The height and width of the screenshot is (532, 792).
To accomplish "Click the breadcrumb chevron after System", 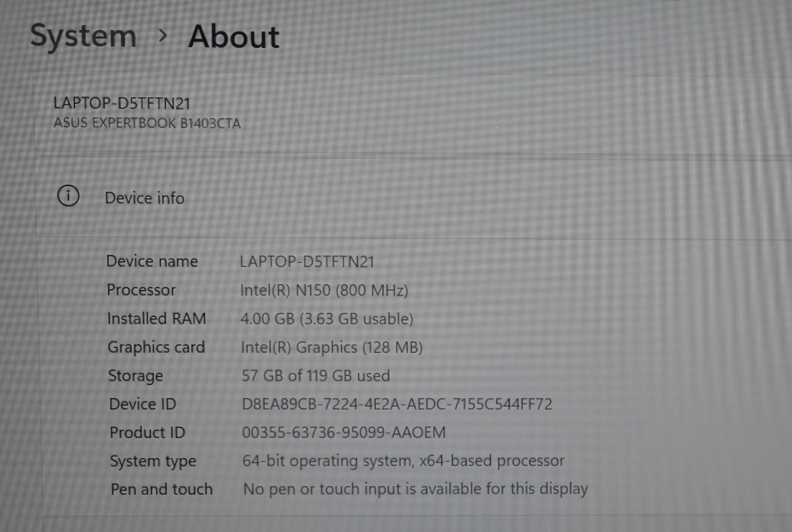I will (162, 36).
